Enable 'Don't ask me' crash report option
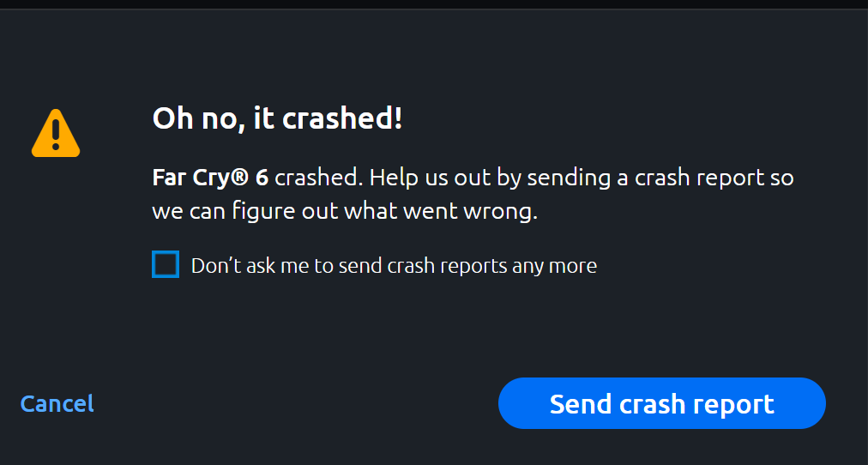The width and height of the screenshot is (868, 465). tap(166, 264)
